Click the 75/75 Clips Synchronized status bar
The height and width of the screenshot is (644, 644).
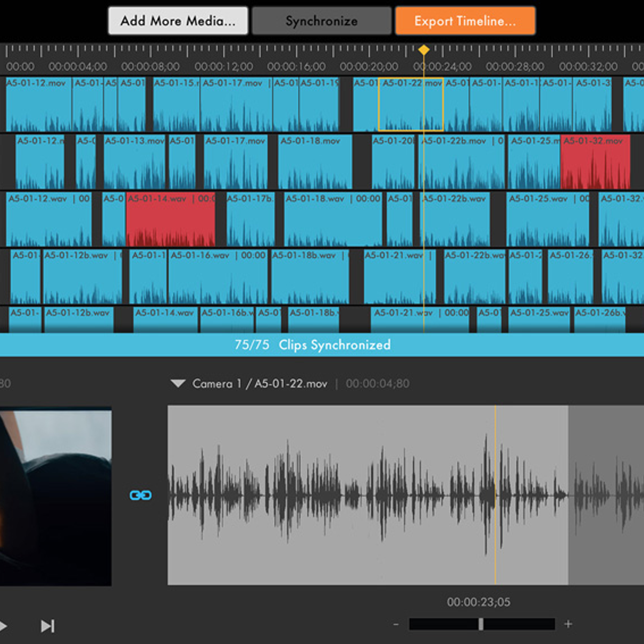pos(312,345)
